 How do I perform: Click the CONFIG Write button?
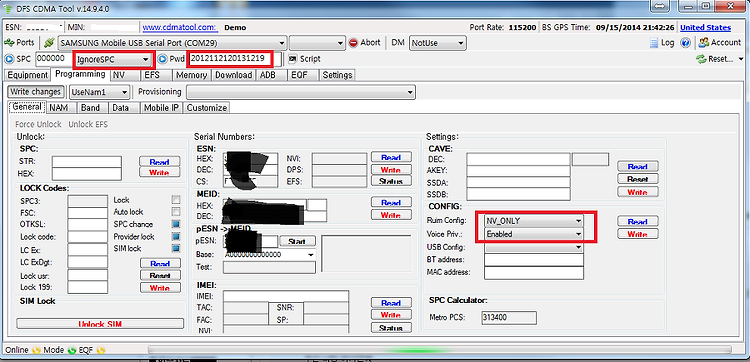coord(638,234)
